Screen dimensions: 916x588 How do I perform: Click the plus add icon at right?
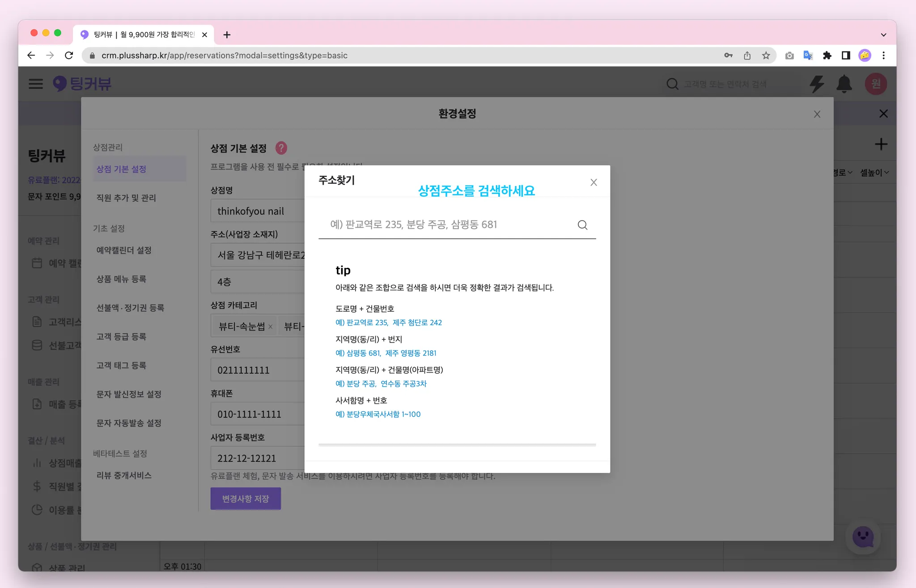[x=881, y=144]
